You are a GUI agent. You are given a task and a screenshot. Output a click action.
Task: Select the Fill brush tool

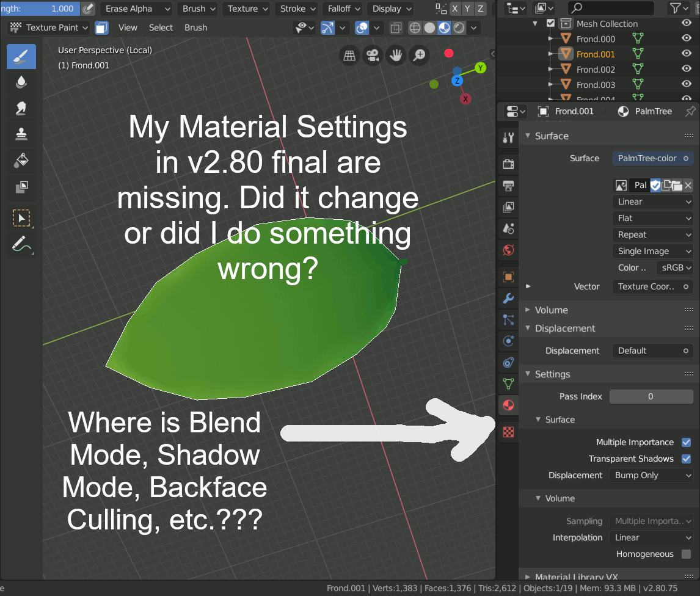pos(21,161)
